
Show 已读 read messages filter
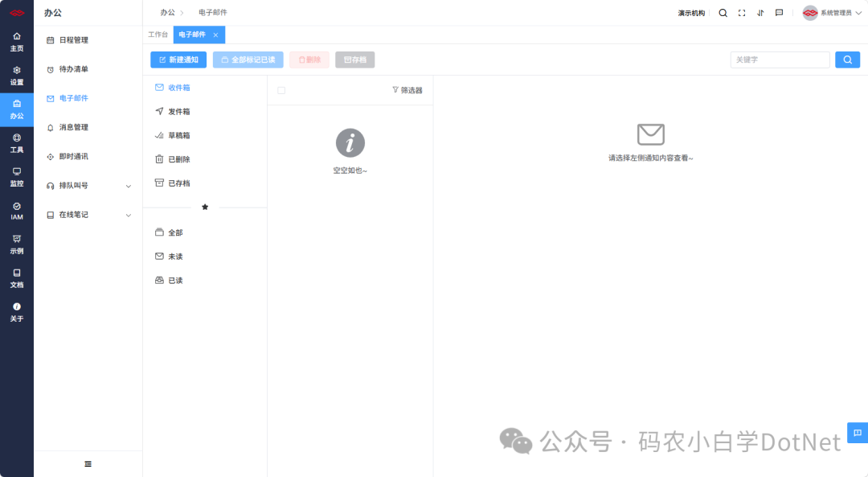205,280
